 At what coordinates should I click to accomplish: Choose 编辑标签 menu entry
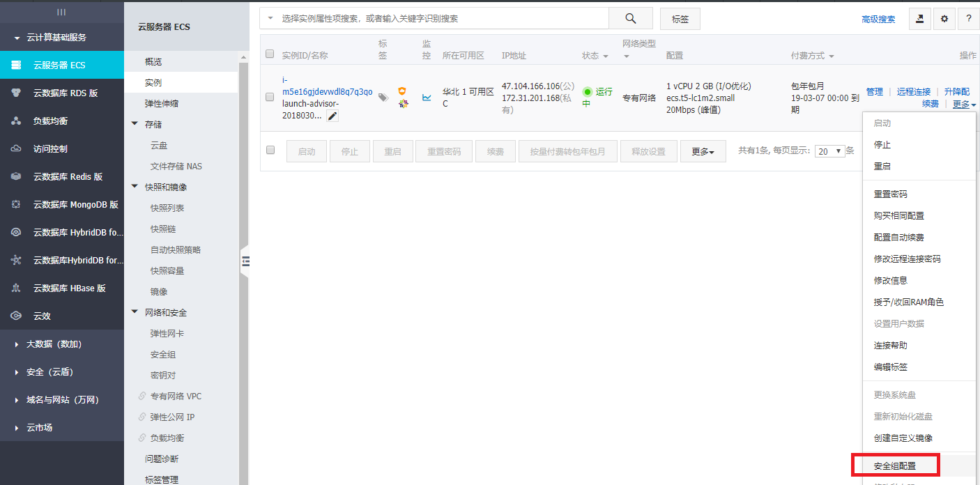pyautogui.click(x=891, y=367)
